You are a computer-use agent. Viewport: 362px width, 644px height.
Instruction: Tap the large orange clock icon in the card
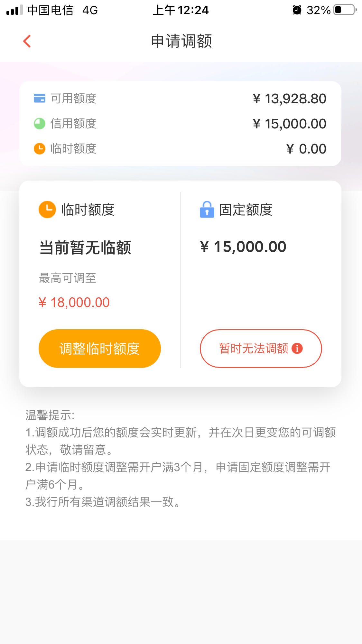tap(47, 210)
